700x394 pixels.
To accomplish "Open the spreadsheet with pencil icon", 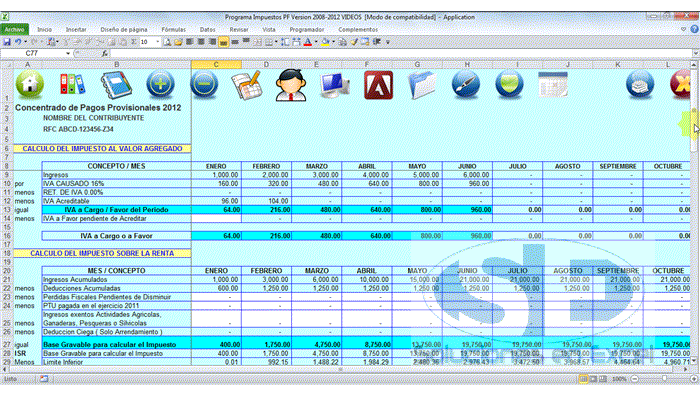I will pos(246,85).
